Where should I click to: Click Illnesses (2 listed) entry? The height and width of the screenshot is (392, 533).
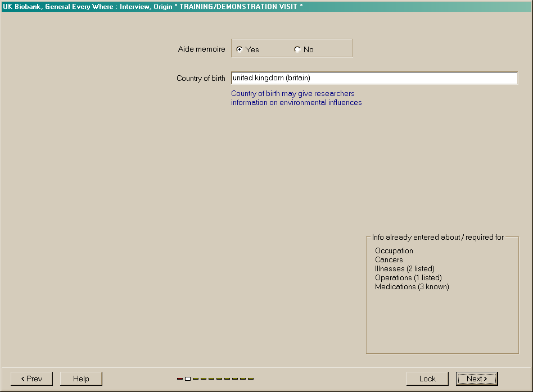pos(405,269)
